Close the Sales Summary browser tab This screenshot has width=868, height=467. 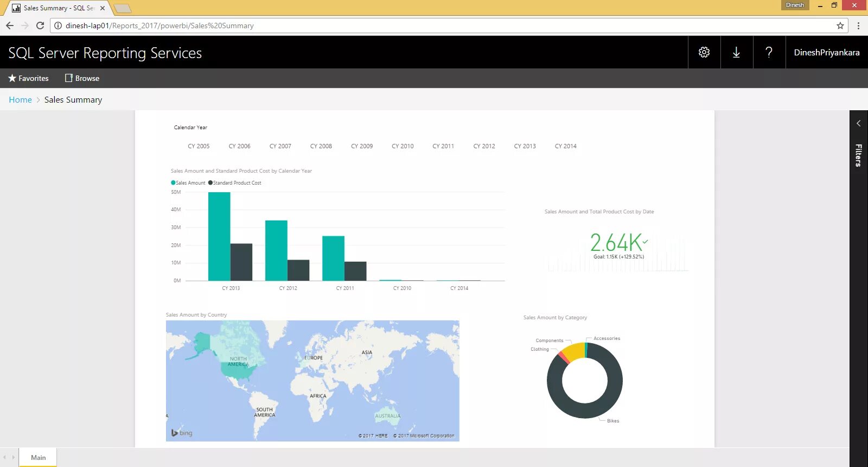pos(103,8)
